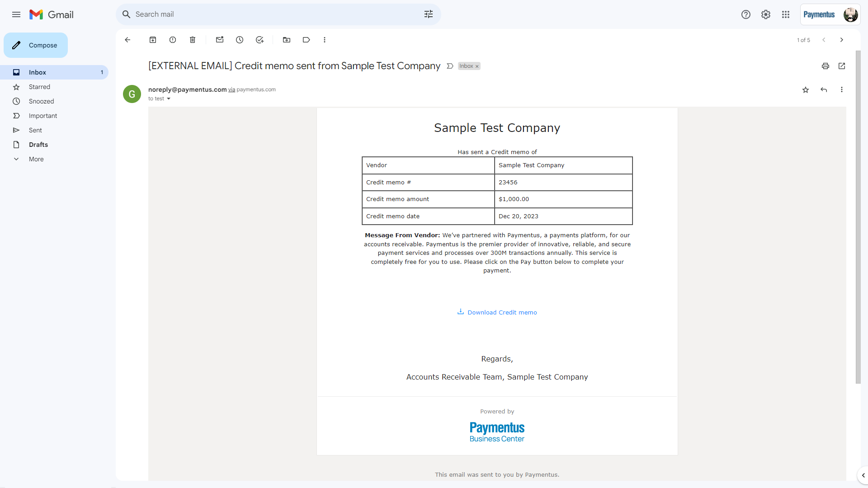The width and height of the screenshot is (868, 488).
Task: Open the Drafts folder
Action: 38,145
